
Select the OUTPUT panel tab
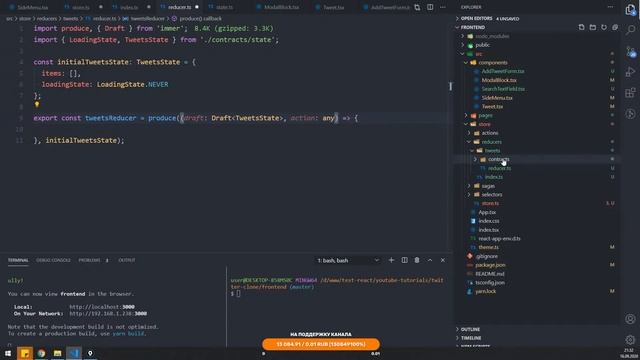point(127,260)
